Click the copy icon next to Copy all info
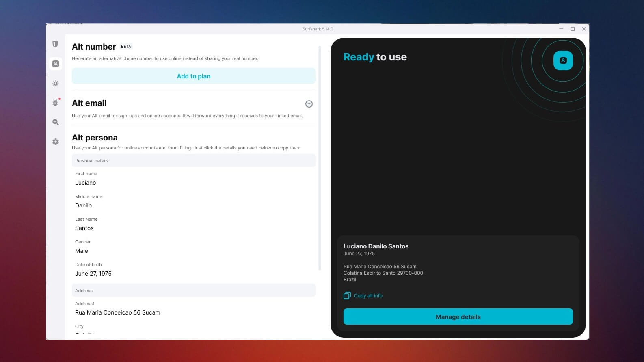Screen dimensions: 644x362 coord(347,296)
